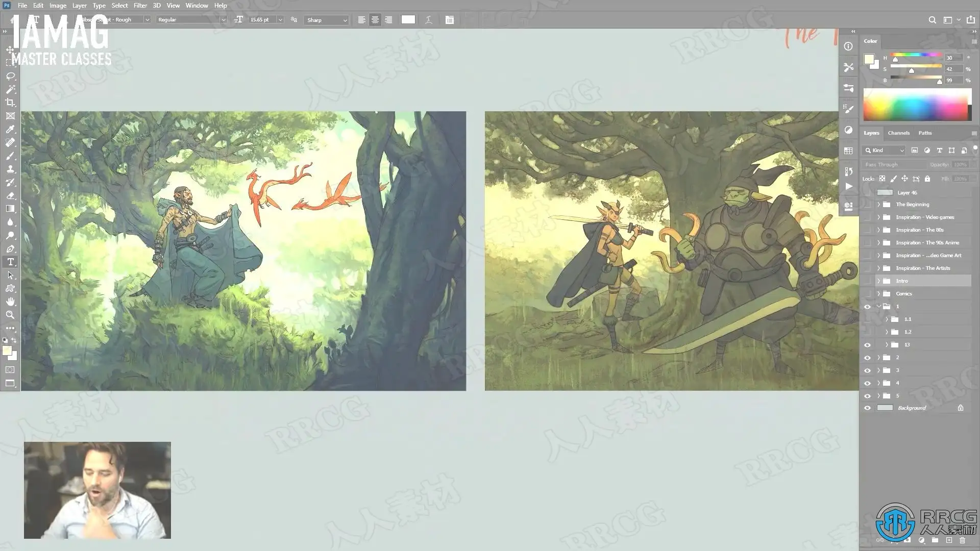
Task: Hide the Background layer
Action: coord(867,408)
